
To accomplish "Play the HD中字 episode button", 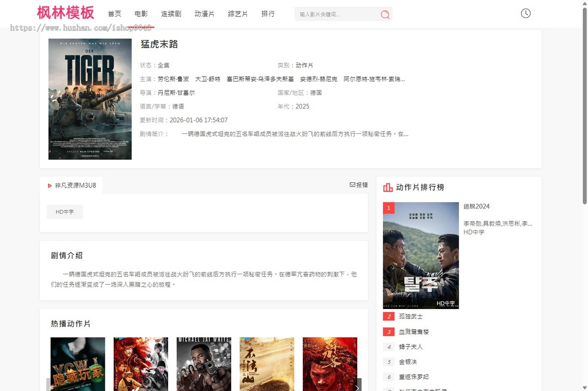I will [65, 212].
